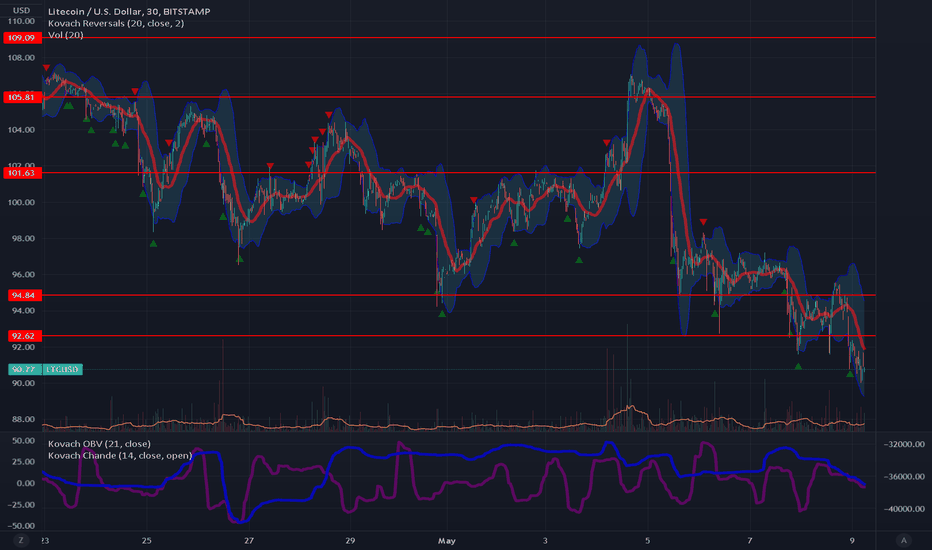Click the 109.09 red price label
This screenshot has width=932, height=550.
[23, 37]
